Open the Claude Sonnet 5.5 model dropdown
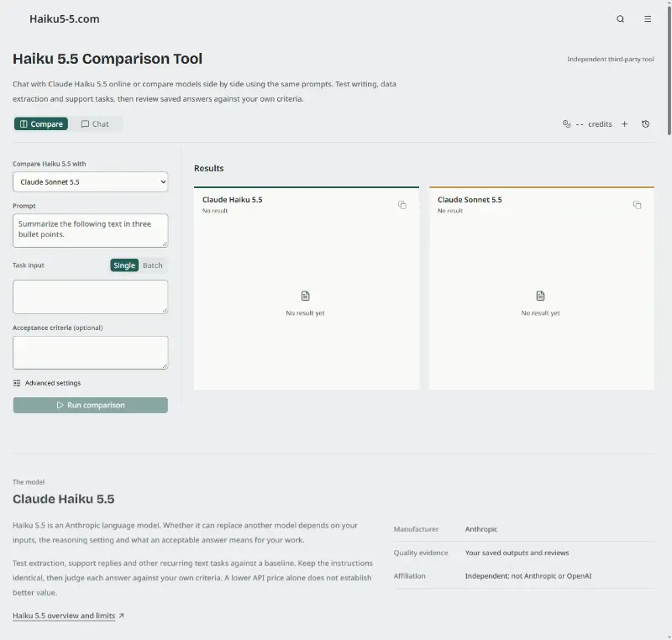The width and height of the screenshot is (672, 640). 91,181
